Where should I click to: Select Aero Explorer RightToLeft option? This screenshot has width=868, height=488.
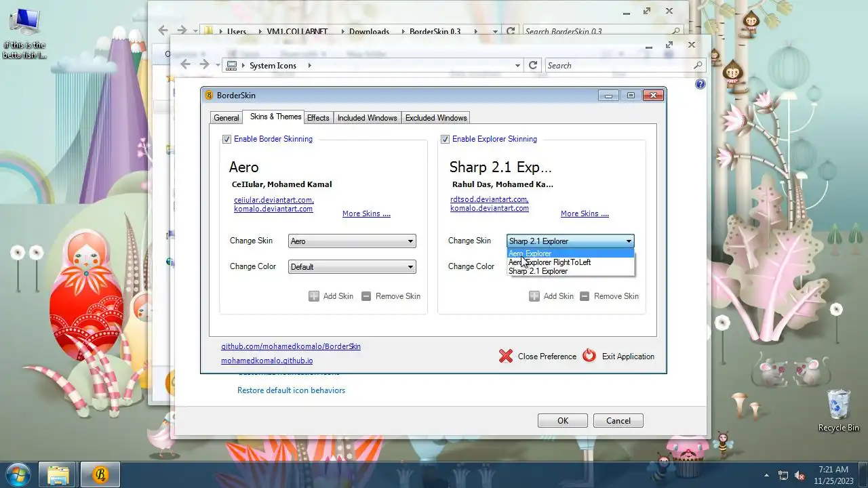tap(570, 262)
